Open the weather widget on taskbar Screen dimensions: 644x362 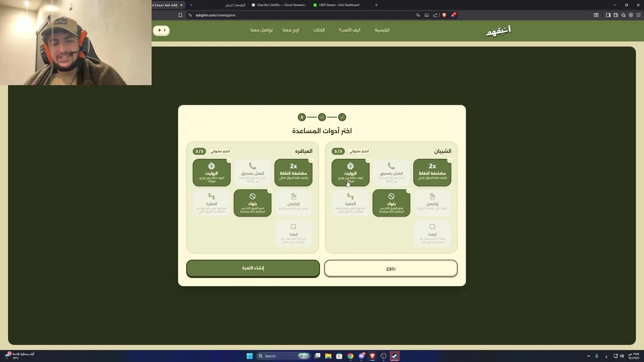(x=20, y=355)
